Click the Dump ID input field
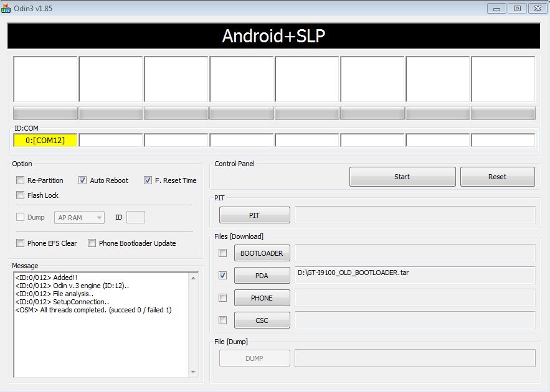Image resolution: width=550 pixels, height=392 pixels. click(x=136, y=217)
